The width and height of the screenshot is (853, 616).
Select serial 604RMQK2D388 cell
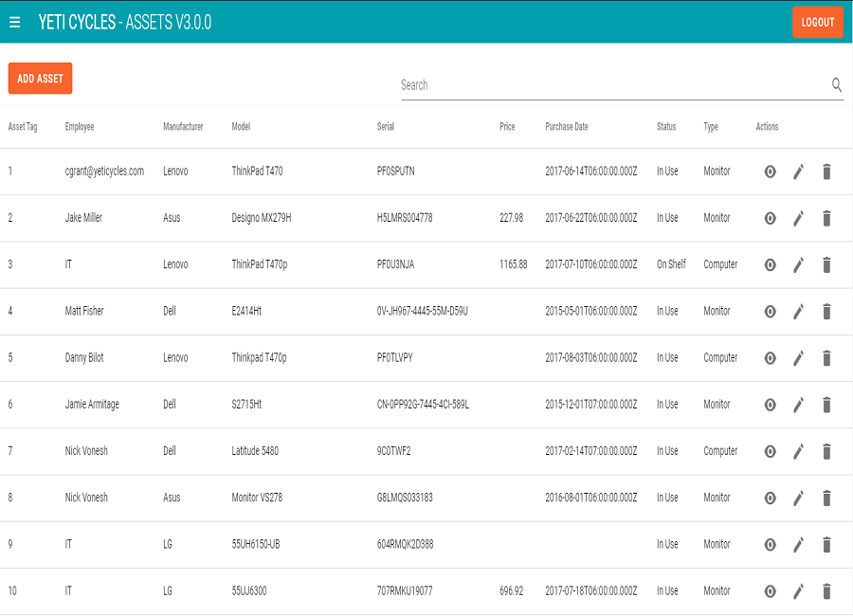(x=406, y=544)
